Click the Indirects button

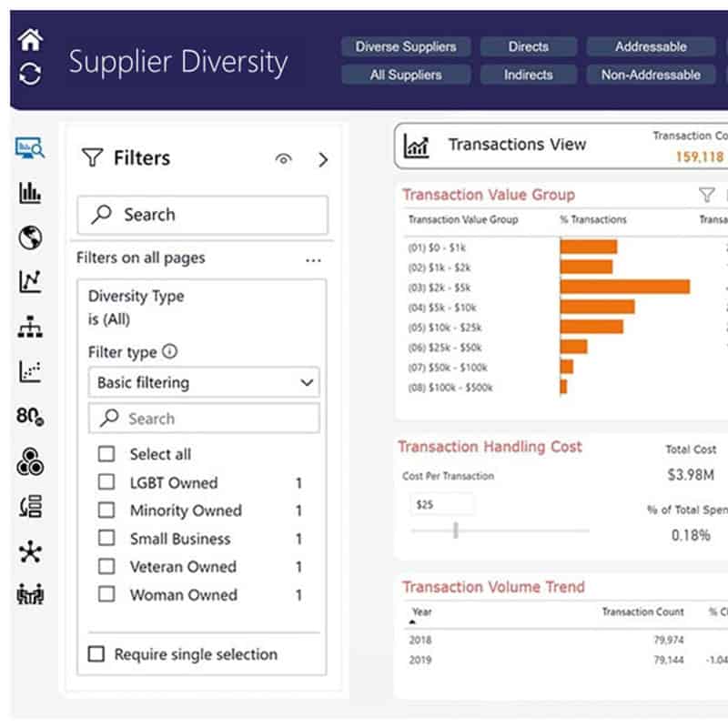tap(528, 75)
